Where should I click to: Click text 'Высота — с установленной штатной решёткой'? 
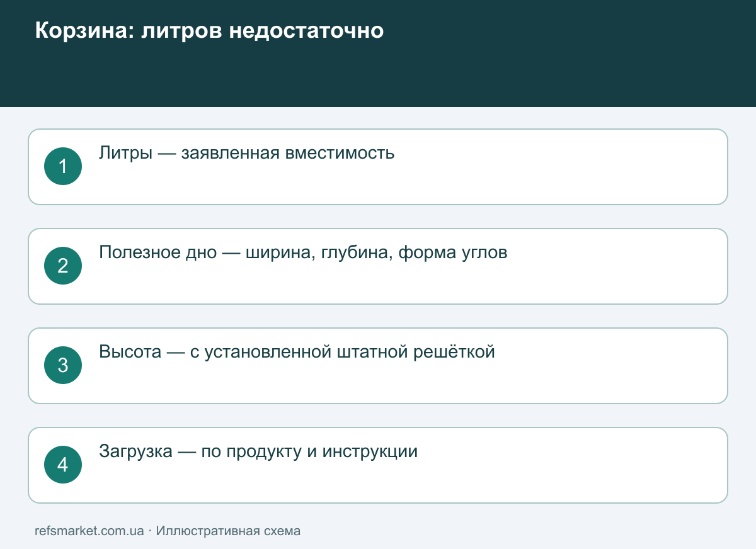point(297,352)
